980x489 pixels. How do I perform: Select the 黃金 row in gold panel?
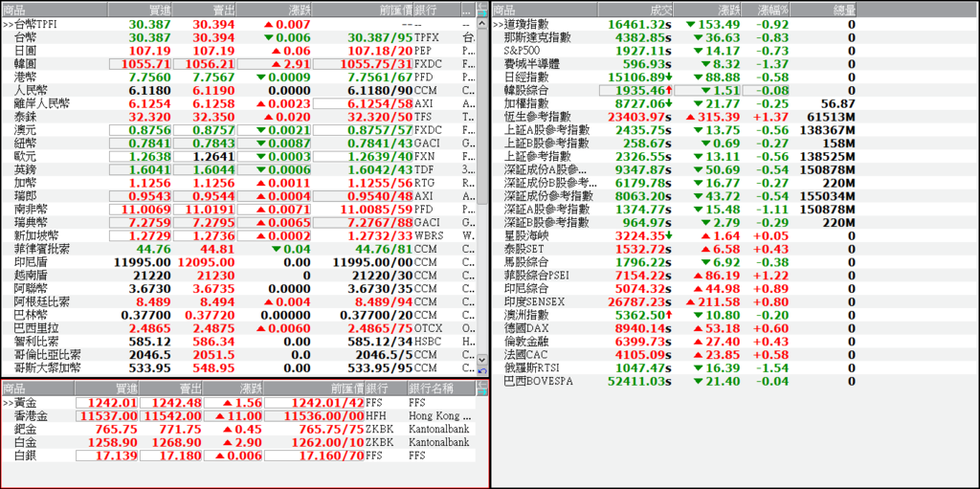pos(238,403)
